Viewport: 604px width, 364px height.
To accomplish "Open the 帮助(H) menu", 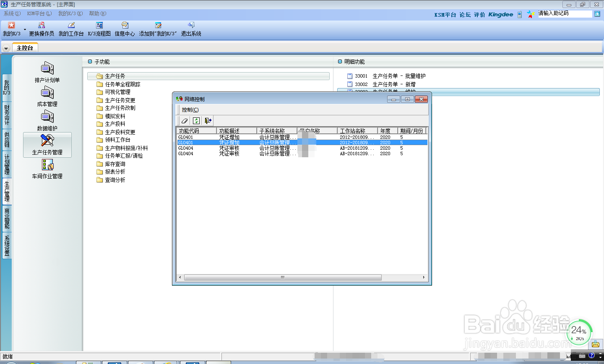I will coord(98,13).
